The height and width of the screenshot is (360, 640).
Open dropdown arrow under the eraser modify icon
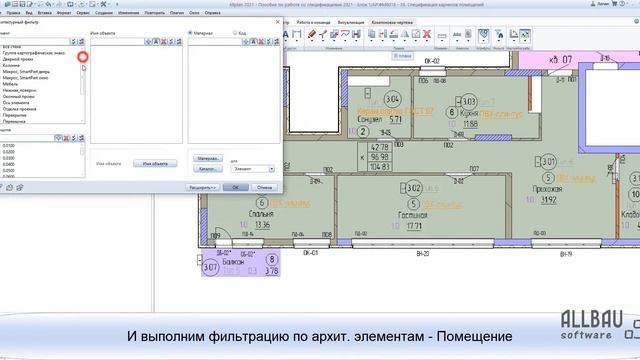point(312,42)
